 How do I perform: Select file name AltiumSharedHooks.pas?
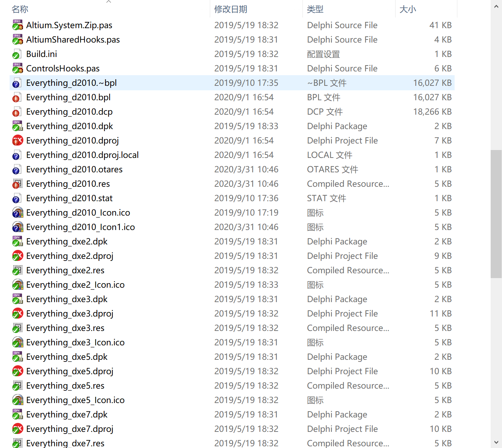tap(73, 39)
